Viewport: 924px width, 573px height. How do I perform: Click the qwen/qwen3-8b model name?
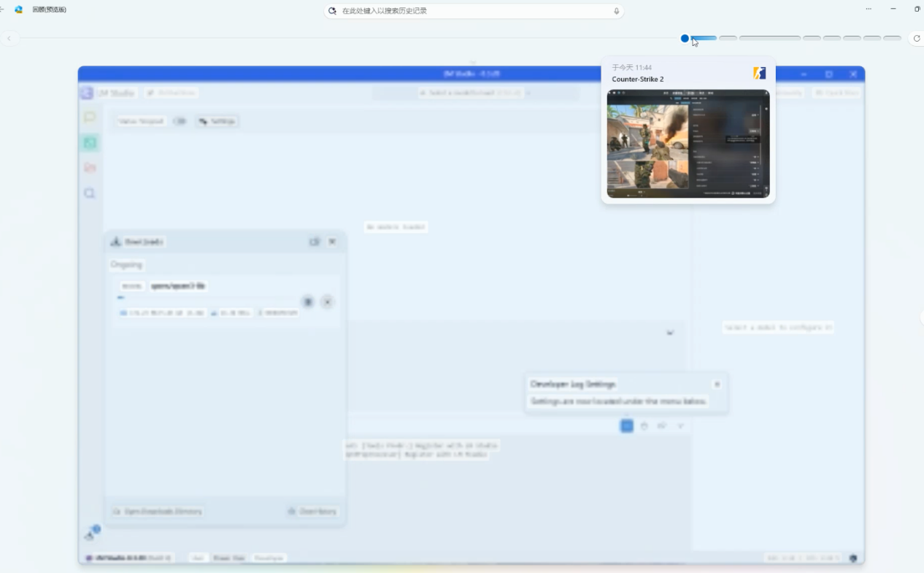[x=178, y=286]
